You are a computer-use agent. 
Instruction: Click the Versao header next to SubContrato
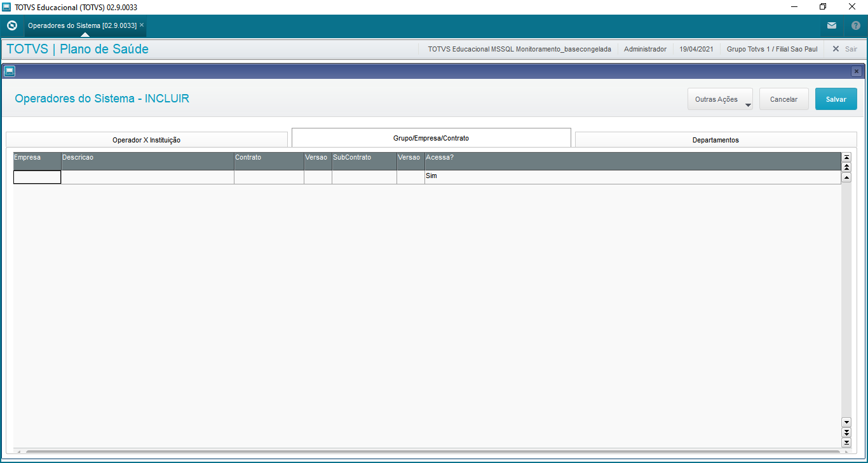tap(410, 161)
